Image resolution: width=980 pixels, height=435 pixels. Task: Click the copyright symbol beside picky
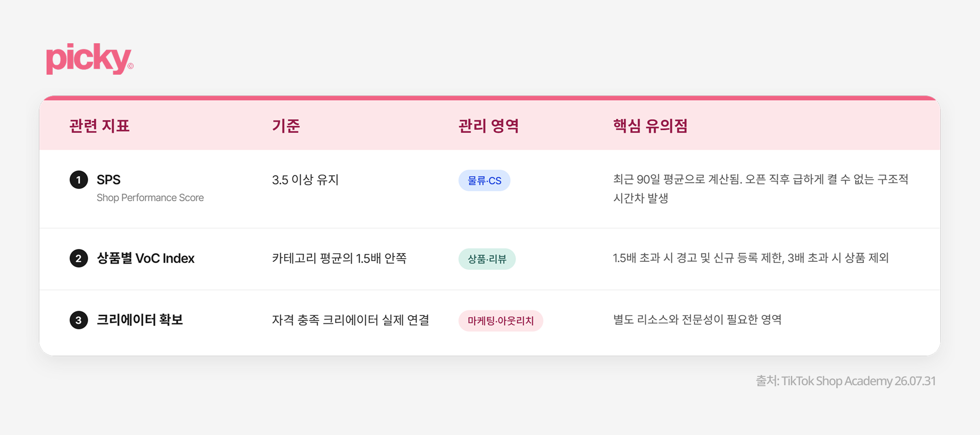pyautogui.click(x=131, y=66)
